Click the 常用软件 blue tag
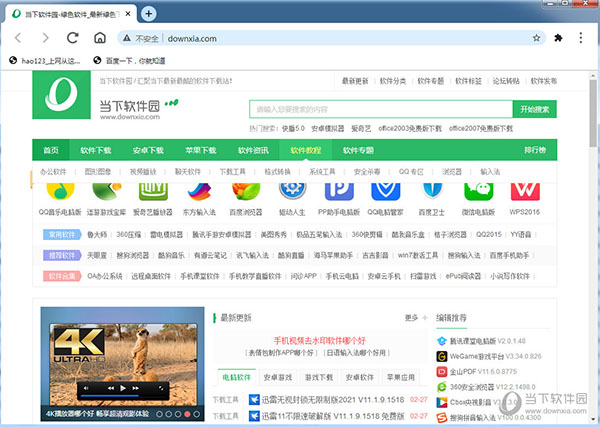The height and width of the screenshot is (427, 600). [62, 235]
